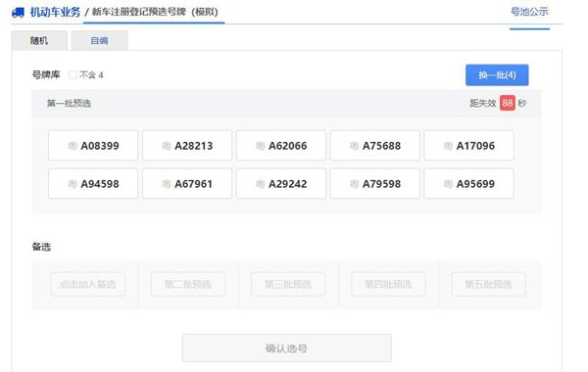The image size is (588, 372).
Task: Select plate number A67961
Action: (187, 184)
